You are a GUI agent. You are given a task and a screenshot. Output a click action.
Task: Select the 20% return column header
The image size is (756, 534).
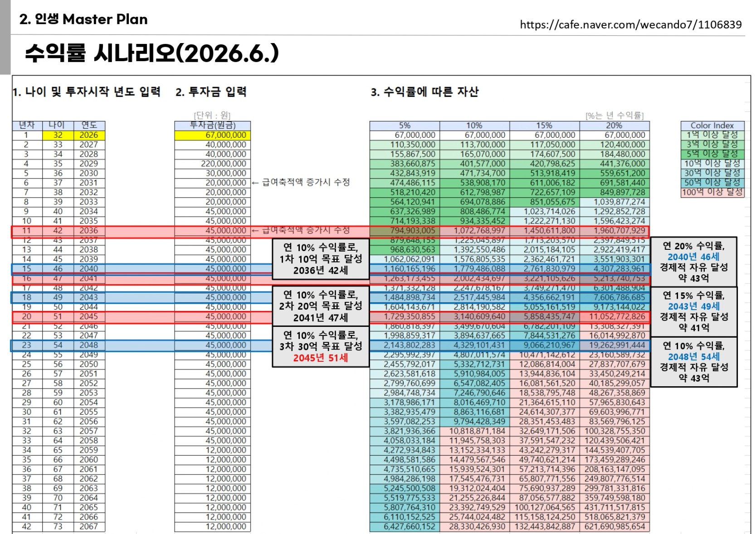coord(615,126)
